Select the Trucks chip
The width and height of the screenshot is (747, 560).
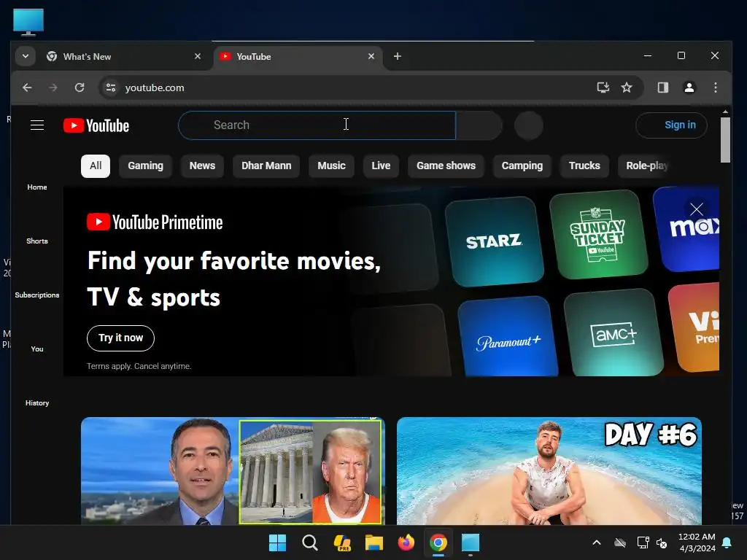pyautogui.click(x=584, y=166)
